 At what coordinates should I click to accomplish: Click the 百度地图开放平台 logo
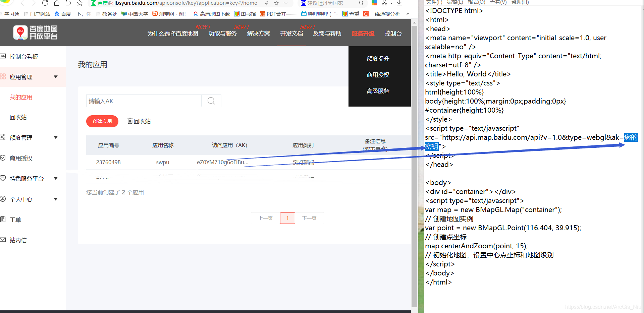(35, 33)
